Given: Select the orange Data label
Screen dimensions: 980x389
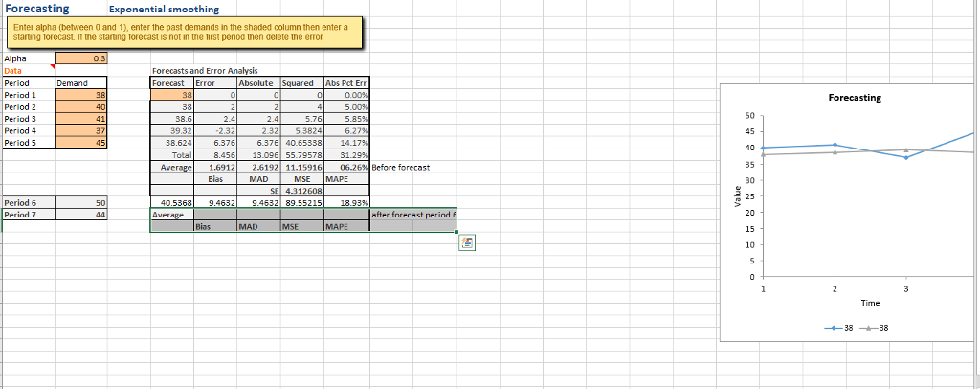Looking at the screenshot, I should point(12,71).
